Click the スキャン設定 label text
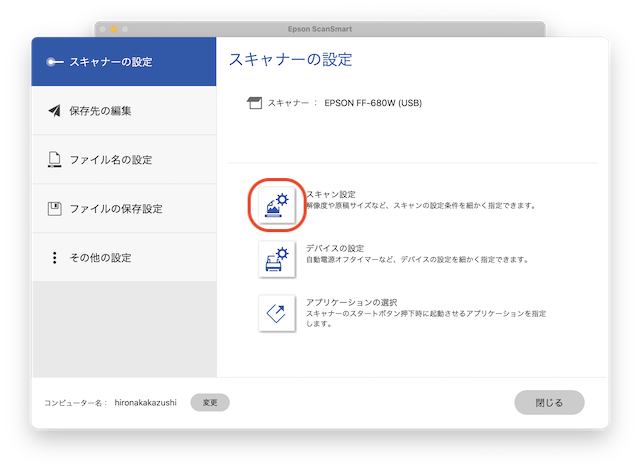 331,195
